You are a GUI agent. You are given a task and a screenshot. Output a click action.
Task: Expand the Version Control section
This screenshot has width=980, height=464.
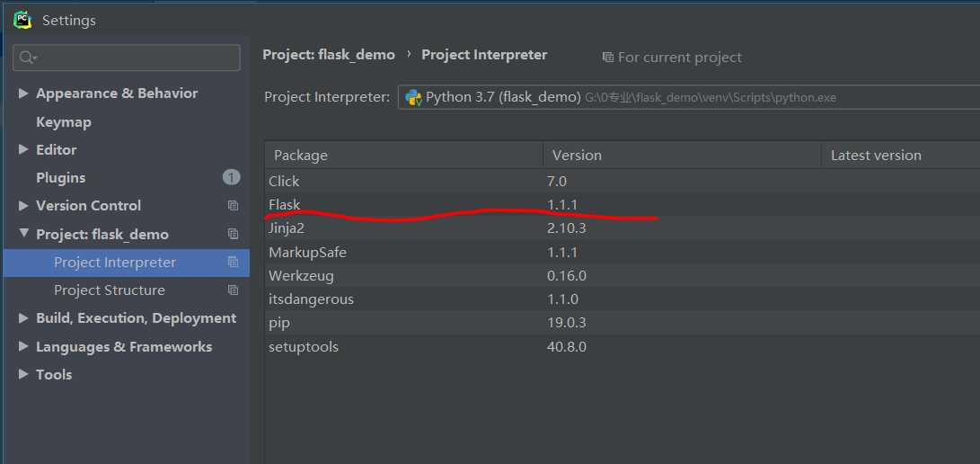click(x=23, y=206)
